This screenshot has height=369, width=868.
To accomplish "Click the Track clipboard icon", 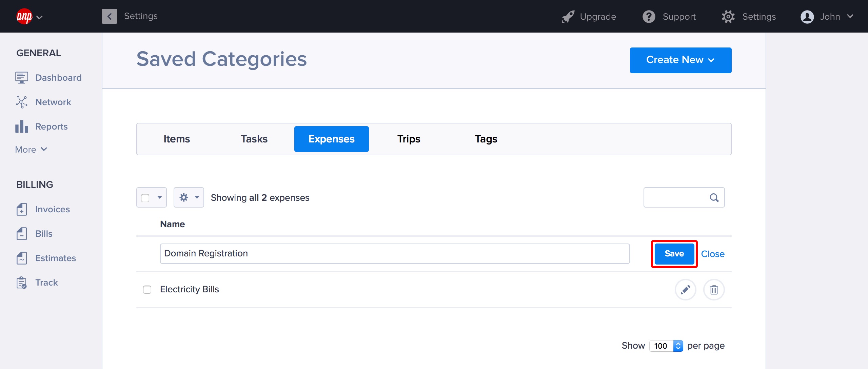I will 21,283.
